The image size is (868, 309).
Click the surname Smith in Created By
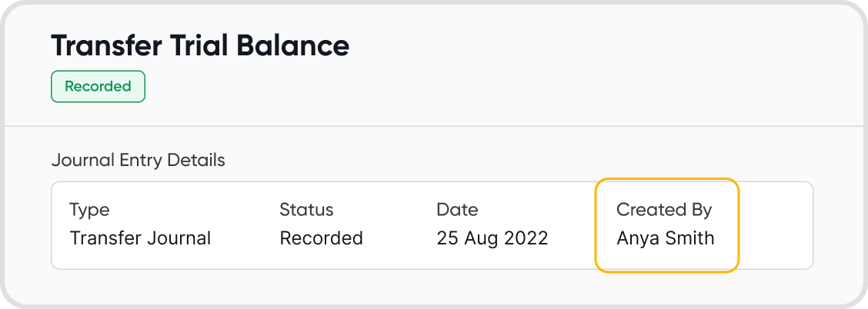click(689, 238)
